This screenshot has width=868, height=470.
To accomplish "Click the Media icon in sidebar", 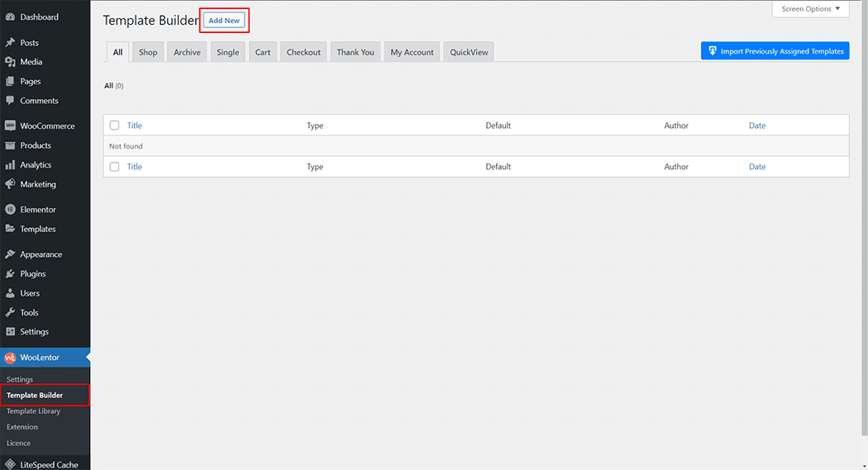I will click(x=10, y=62).
